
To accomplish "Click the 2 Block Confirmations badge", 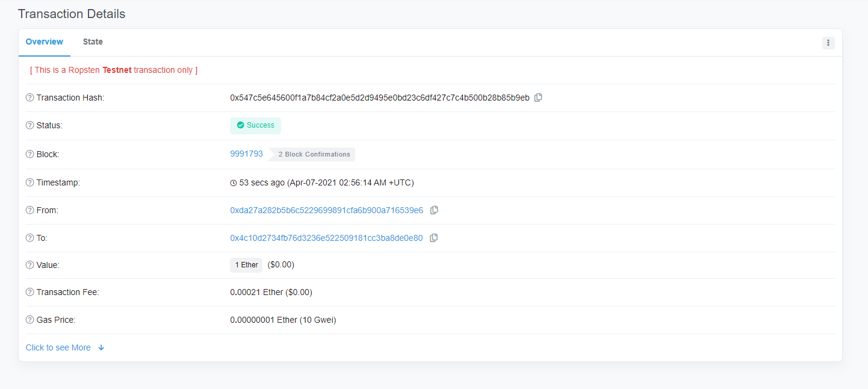I will click(313, 154).
